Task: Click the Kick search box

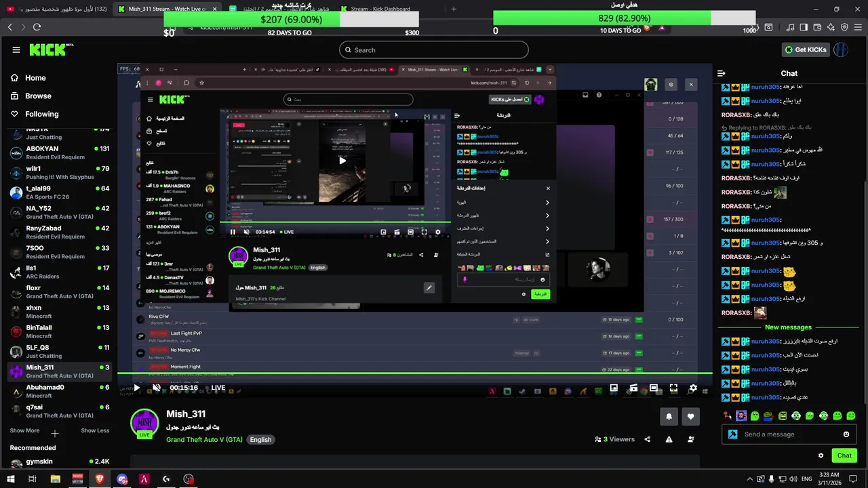Action: click(x=433, y=49)
